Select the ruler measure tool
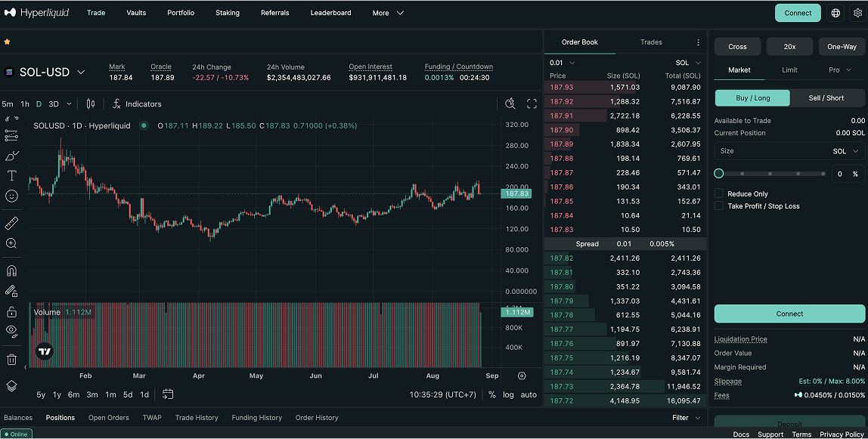The width and height of the screenshot is (868, 439). point(11,223)
